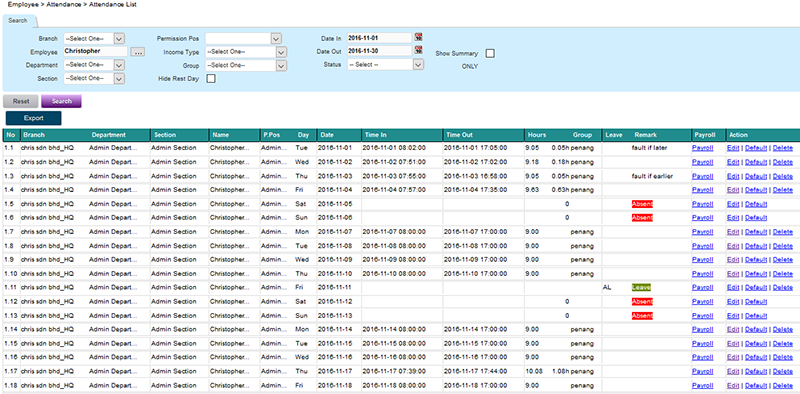Click Absent badge on 2016-11-13 row
This screenshot has height=394, width=800.
coord(642,315)
